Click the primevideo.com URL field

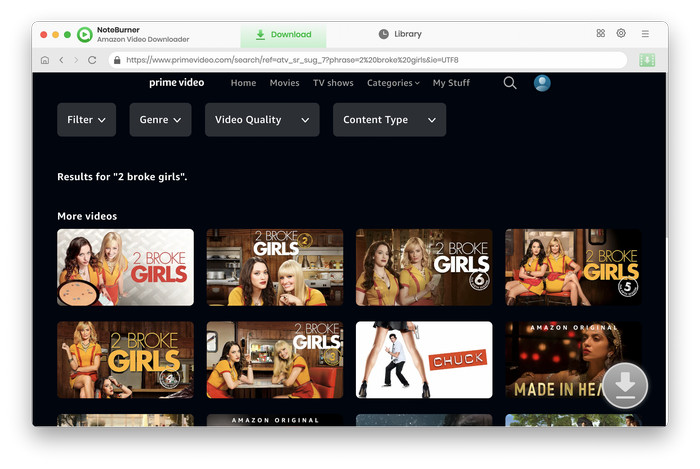[367, 60]
